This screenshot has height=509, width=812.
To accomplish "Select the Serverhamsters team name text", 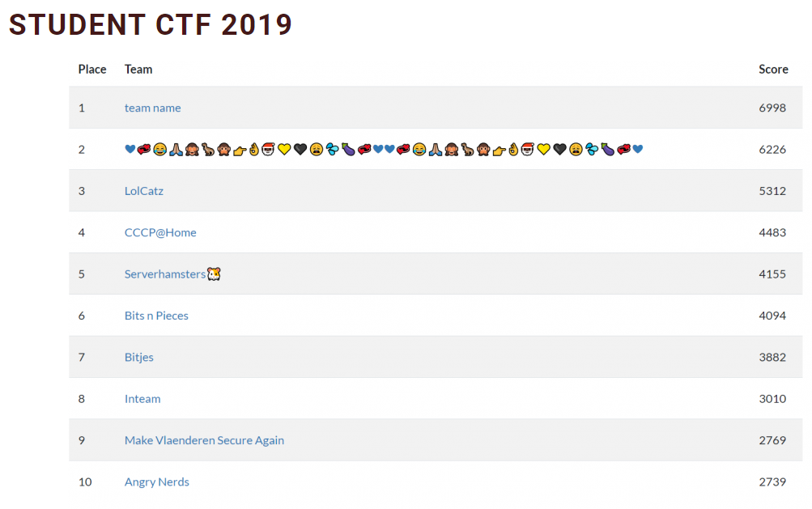I will [x=165, y=274].
